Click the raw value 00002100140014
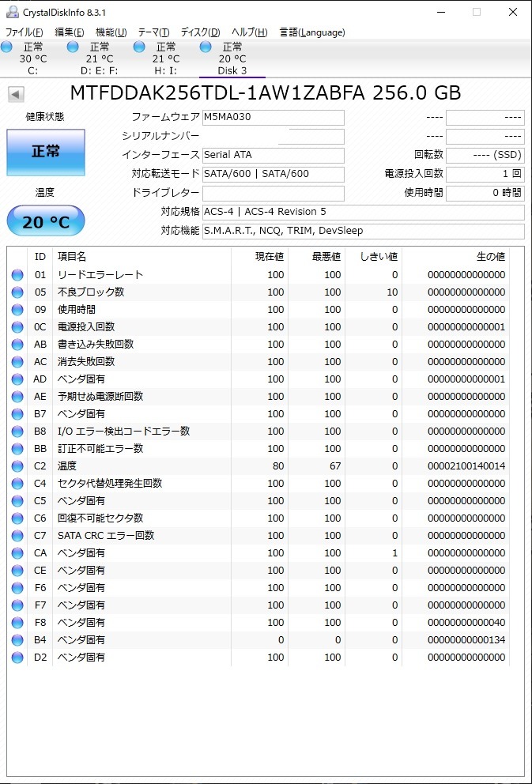Screen dimensions: 532x784 click(x=466, y=466)
